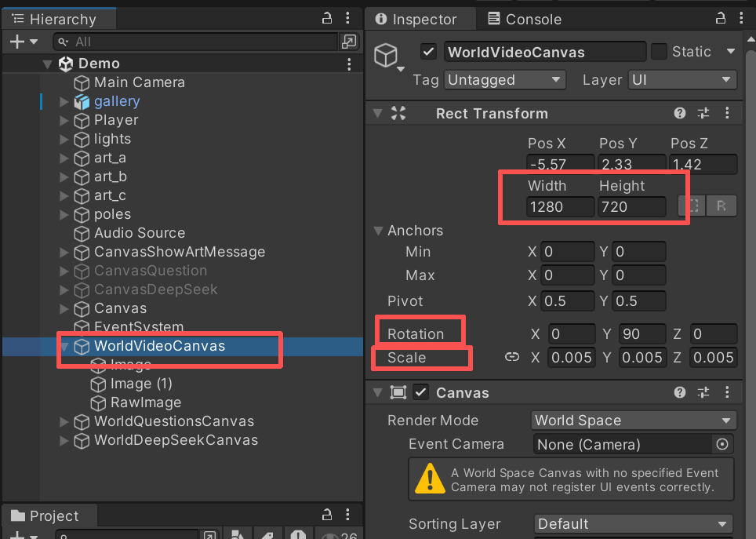Screen dimensions: 756x539
Task: Open Canvas component context menu
Action: (727, 393)
